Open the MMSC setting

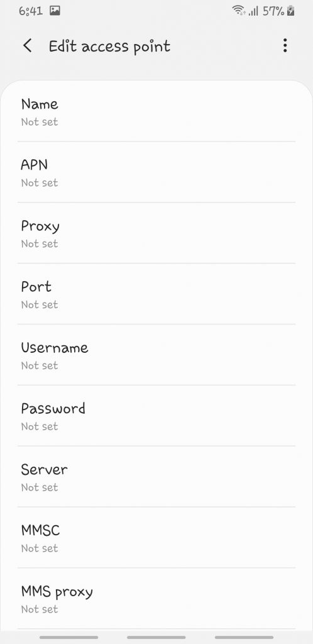[156, 538]
